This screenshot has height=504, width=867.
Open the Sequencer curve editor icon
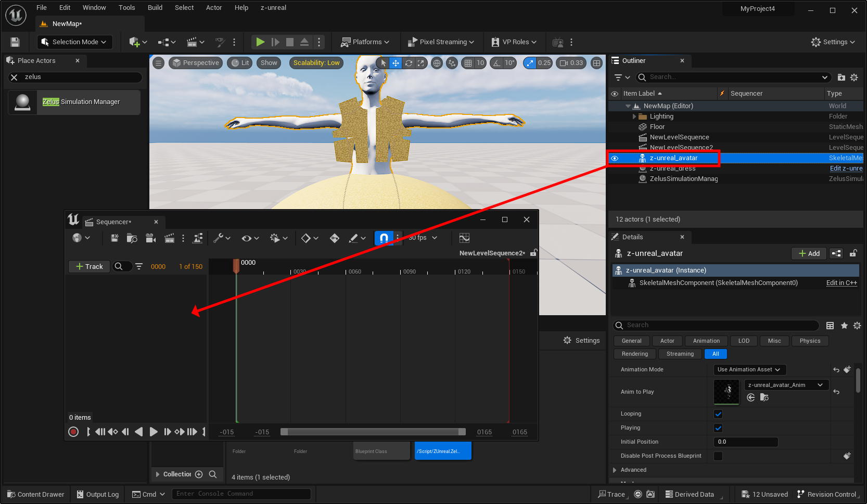tap(464, 238)
